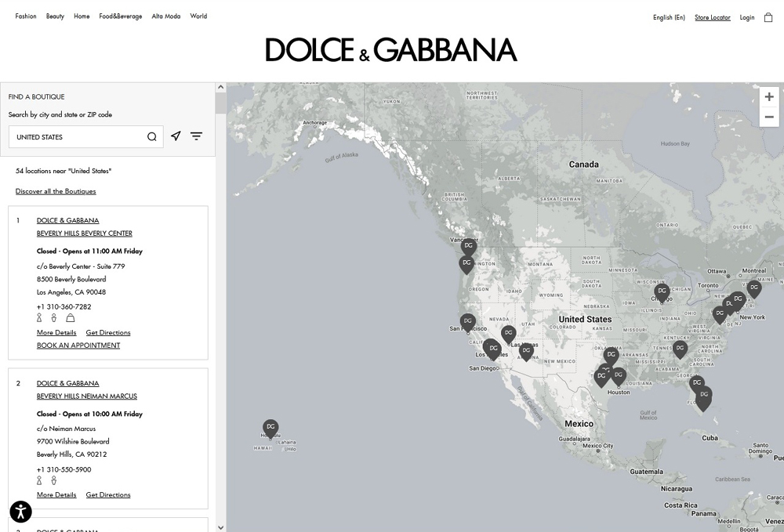Click Discover all the Boutiques link

56,191
